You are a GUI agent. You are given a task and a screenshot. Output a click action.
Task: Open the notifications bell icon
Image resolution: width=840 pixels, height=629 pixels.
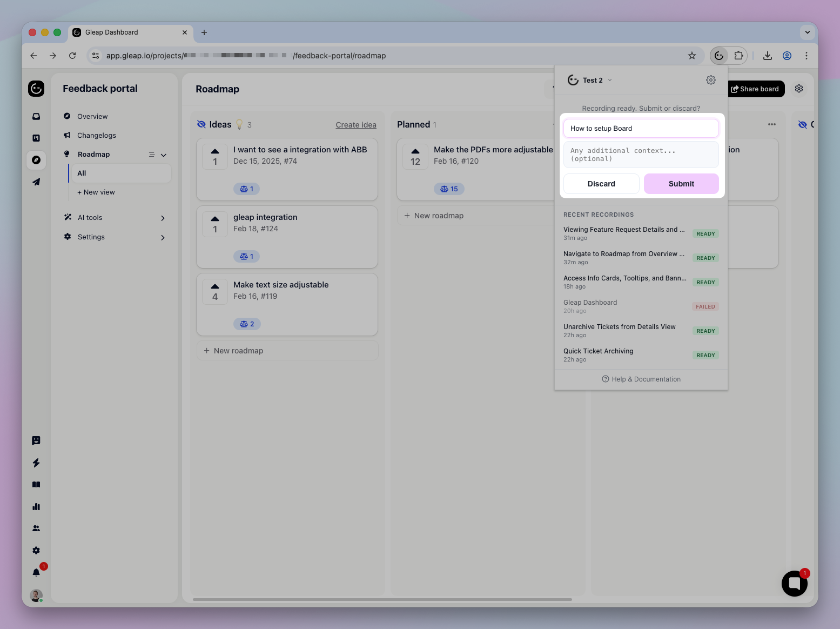36,572
